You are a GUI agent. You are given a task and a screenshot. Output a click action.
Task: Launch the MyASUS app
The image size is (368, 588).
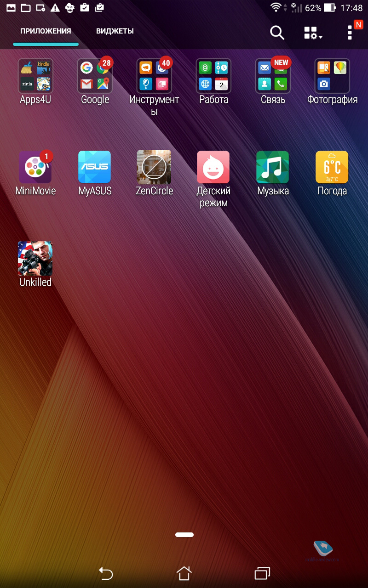click(95, 168)
